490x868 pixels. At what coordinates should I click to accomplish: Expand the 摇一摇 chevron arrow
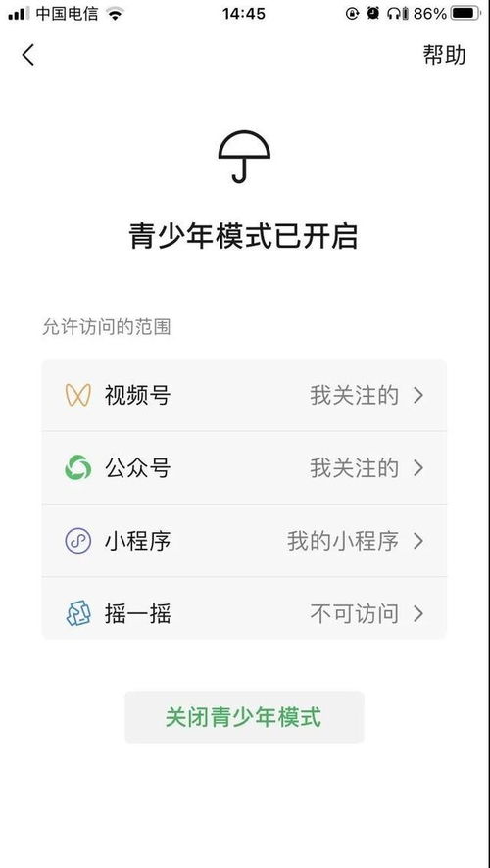click(418, 614)
